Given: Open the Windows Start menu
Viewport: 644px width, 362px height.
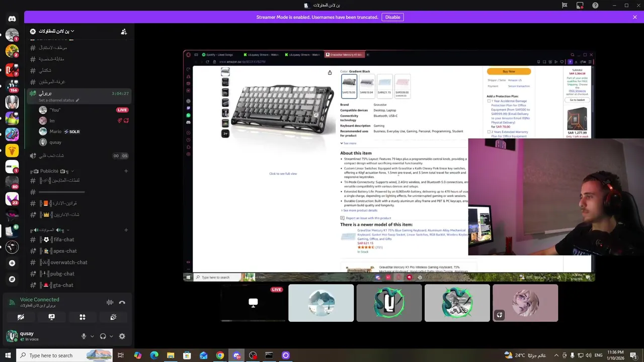Looking at the screenshot, I should tap(8, 355).
